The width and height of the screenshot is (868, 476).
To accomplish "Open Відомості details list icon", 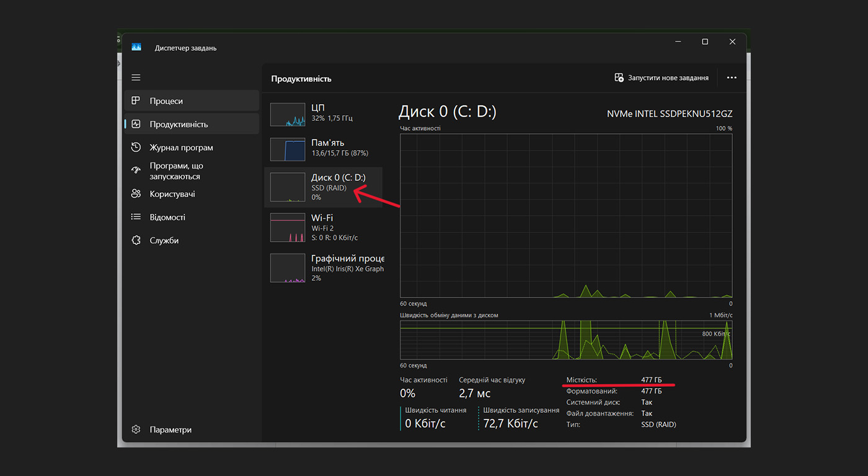I will click(136, 217).
